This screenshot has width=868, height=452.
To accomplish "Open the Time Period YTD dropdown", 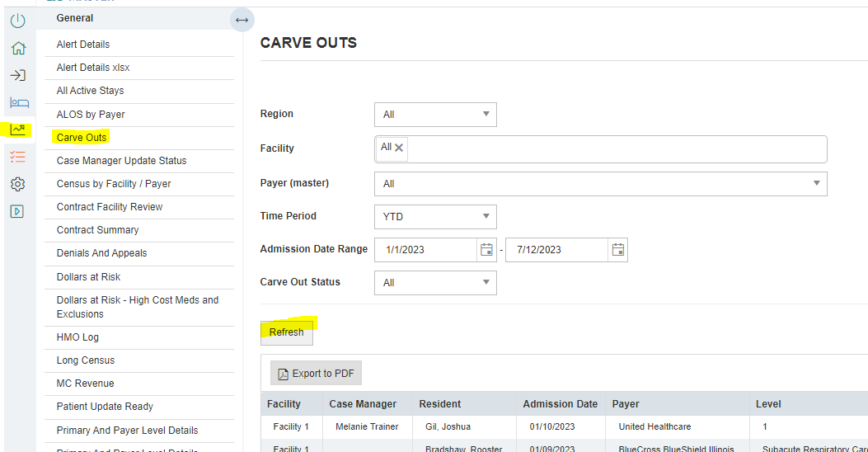I will (x=435, y=217).
